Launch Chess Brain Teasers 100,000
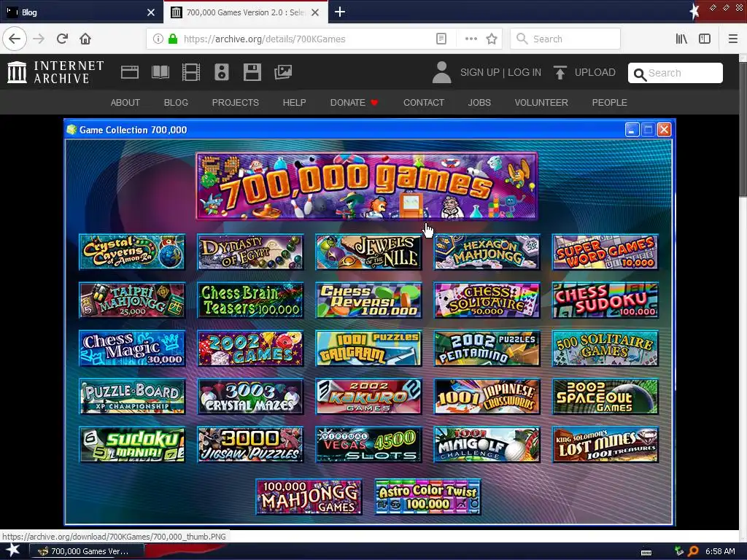 pyautogui.click(x=250, y=300)
